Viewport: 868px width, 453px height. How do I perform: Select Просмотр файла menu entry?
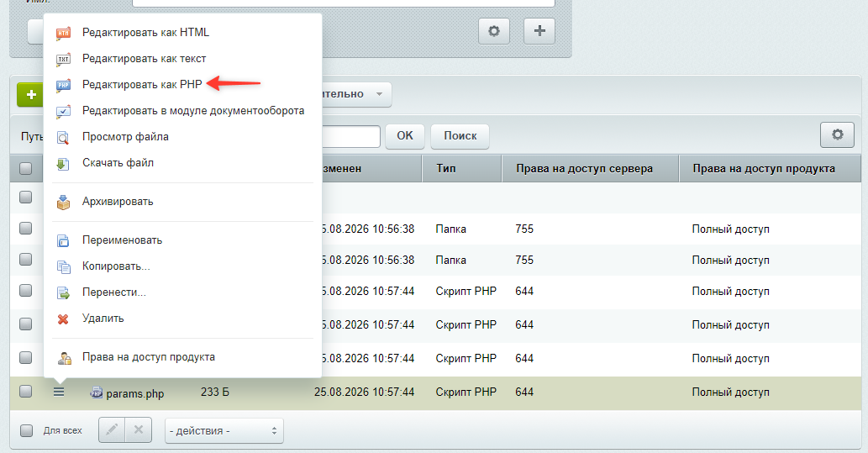[126, 137]
